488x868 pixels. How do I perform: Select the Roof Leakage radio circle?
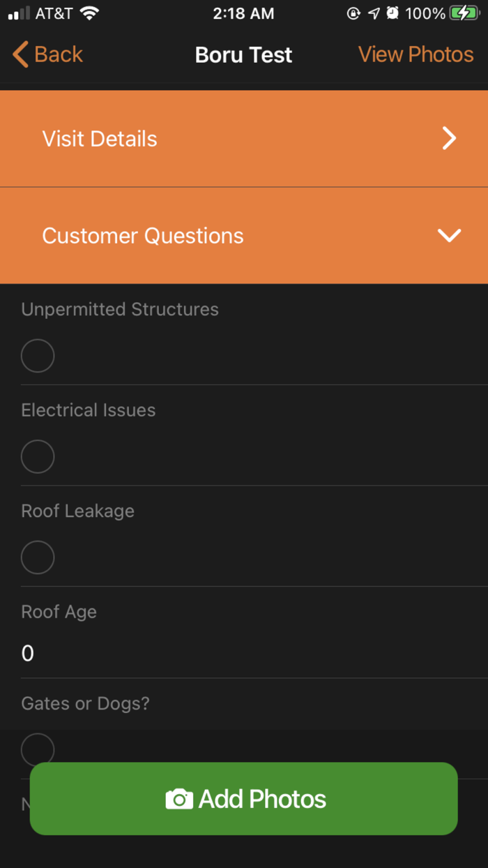(x=37, y=557)
